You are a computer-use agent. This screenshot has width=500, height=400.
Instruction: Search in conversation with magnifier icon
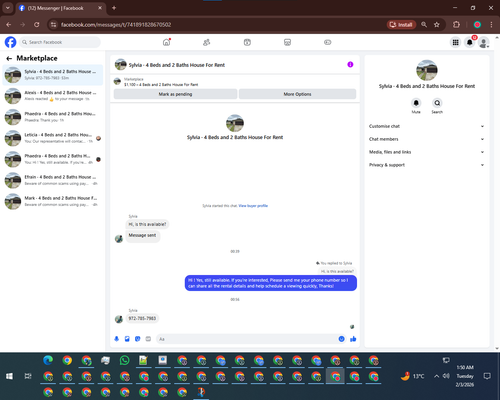[437, 103]
